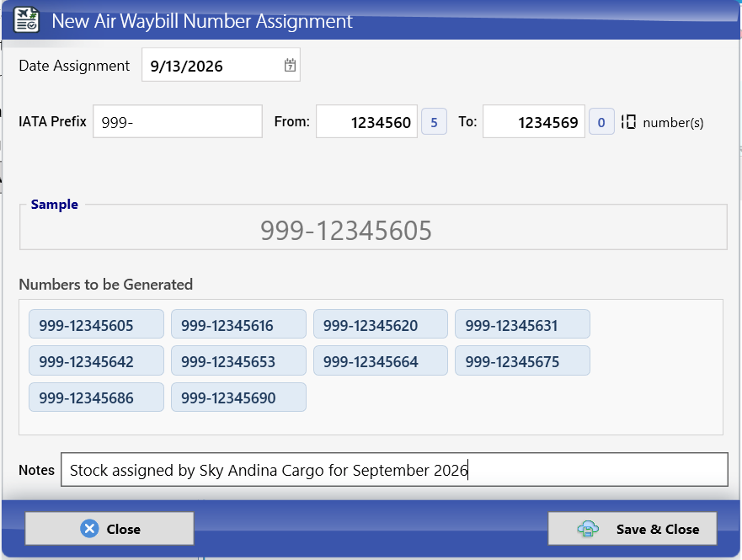Click the From: label

292,121
